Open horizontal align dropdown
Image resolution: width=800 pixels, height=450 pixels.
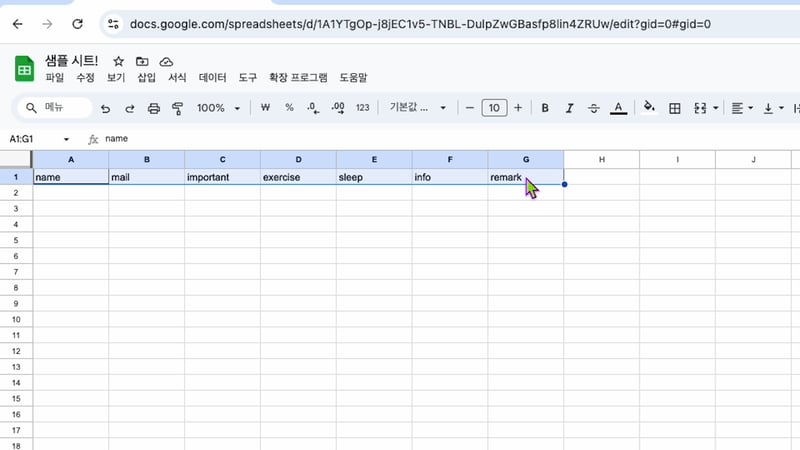click(x=742, y=108)
